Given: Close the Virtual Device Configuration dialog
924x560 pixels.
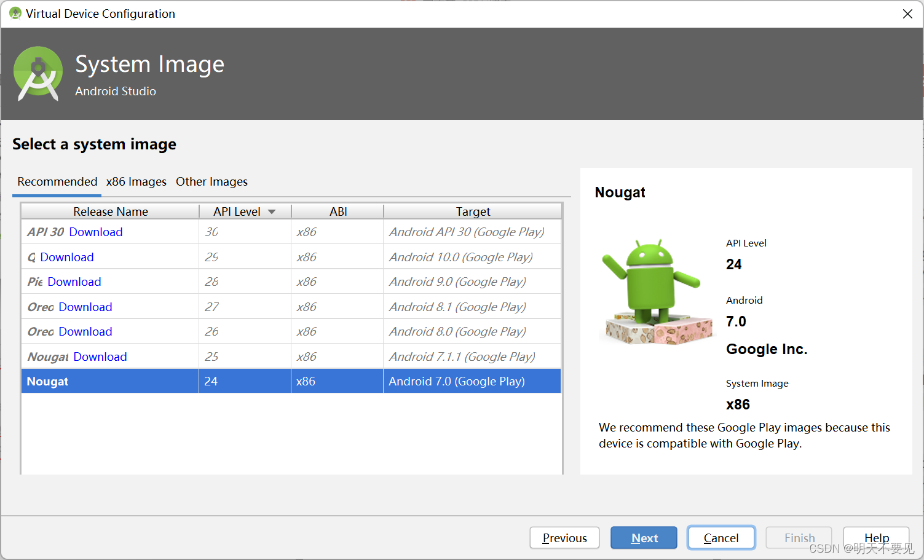Looking at the screenshot, I should pos(907,14).
